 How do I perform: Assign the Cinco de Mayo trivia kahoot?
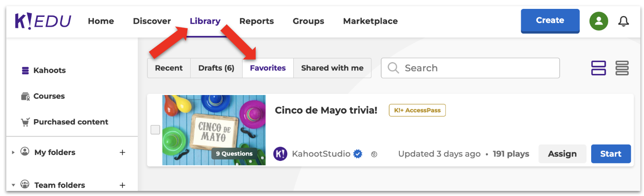point(562,154)
